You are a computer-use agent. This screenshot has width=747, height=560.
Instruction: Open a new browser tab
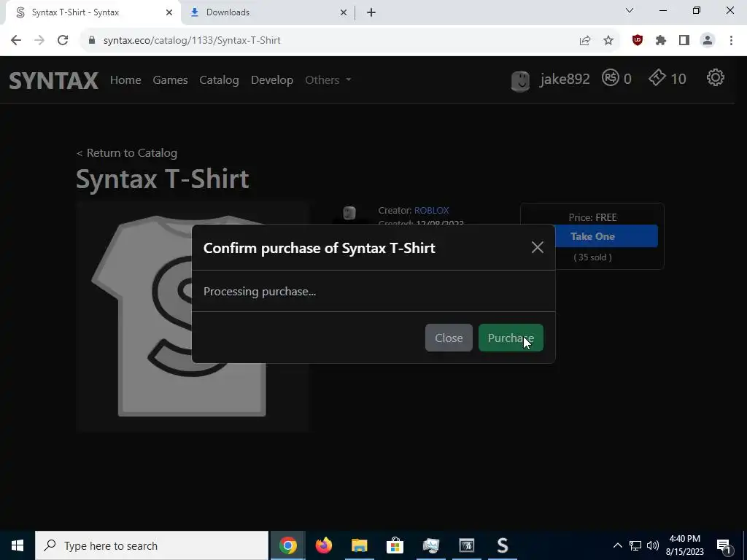tap(371, 12)
